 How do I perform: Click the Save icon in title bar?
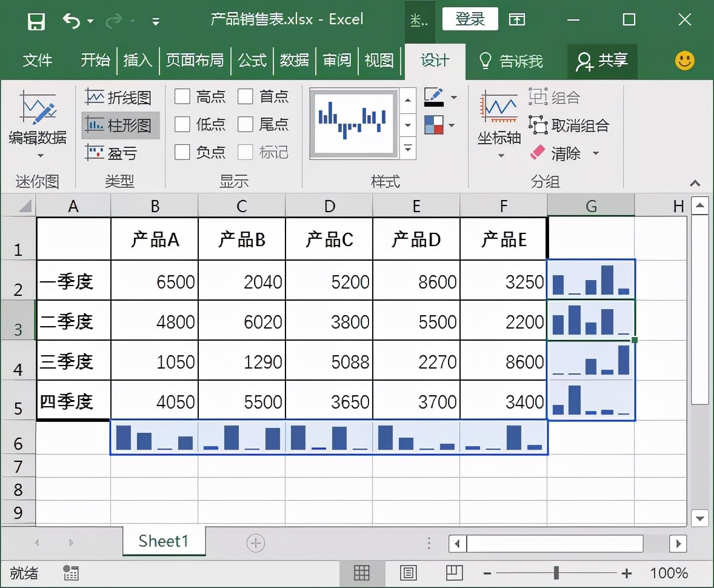36,21
